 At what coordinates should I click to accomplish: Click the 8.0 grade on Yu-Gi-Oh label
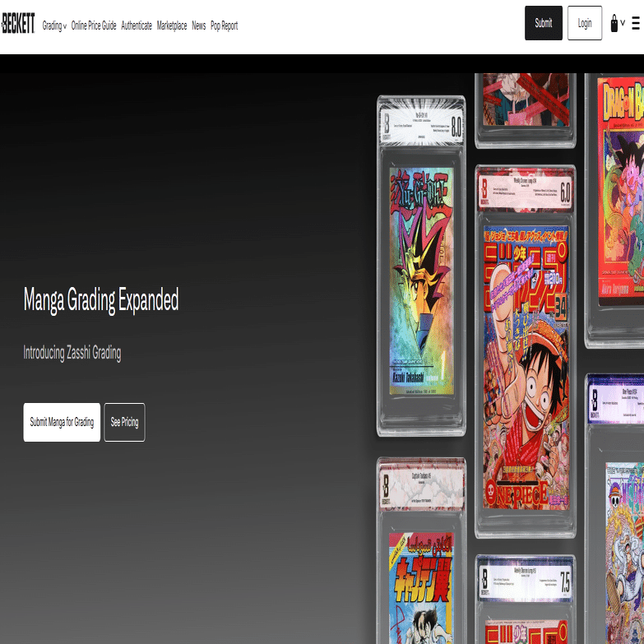pos(456,126)
